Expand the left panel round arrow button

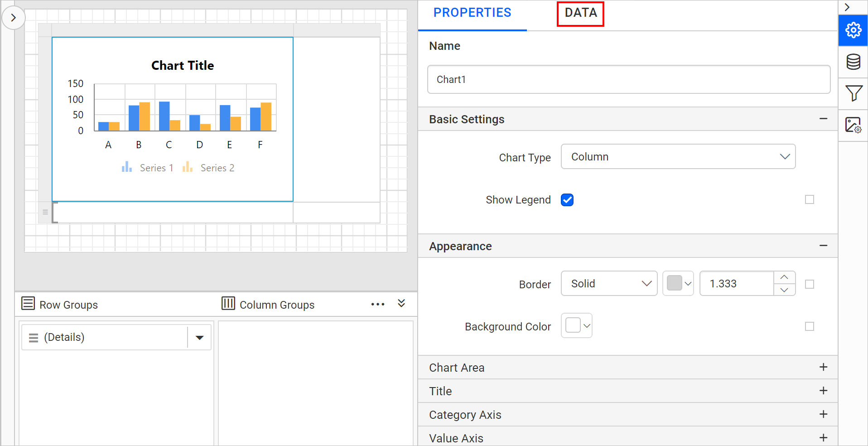coord(14,18)
